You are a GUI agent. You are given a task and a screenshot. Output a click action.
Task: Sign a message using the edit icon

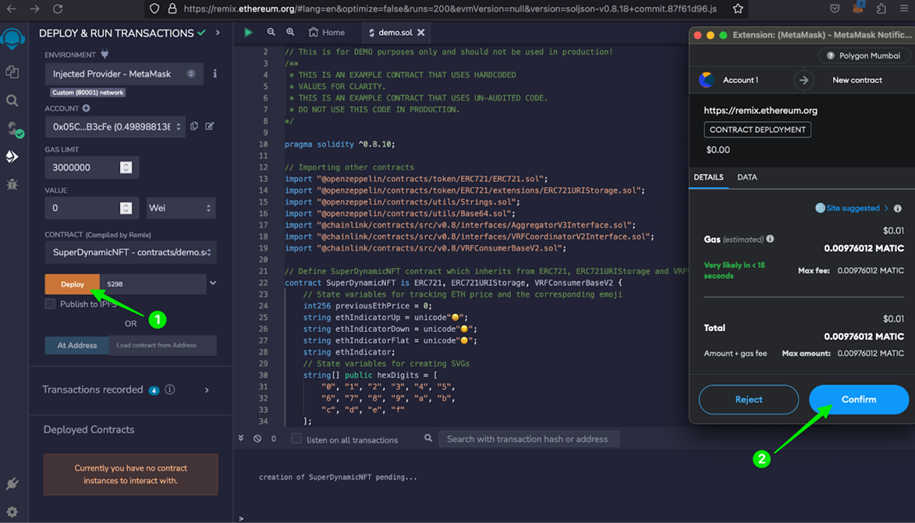(x=209, y=126)
